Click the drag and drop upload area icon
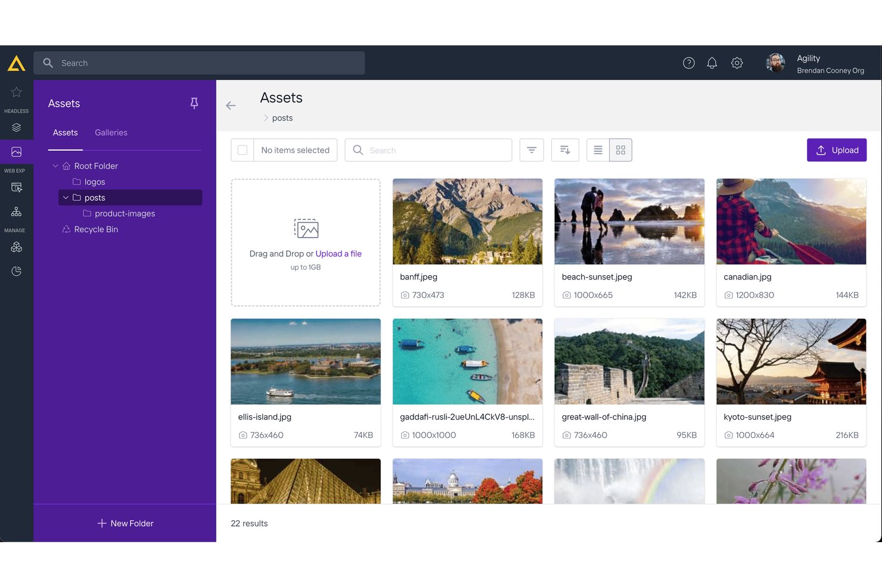882x588 pixels. (x=306, y=229)
